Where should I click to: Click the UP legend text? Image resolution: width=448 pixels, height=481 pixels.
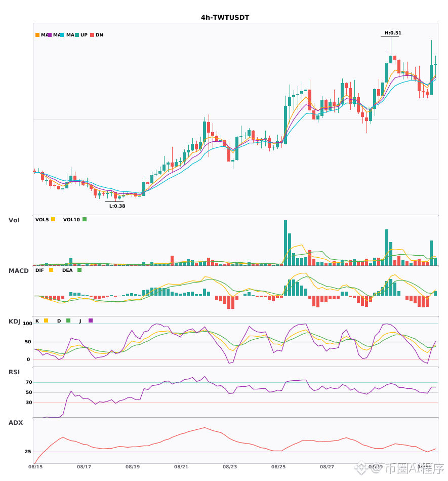click(84, 35)
